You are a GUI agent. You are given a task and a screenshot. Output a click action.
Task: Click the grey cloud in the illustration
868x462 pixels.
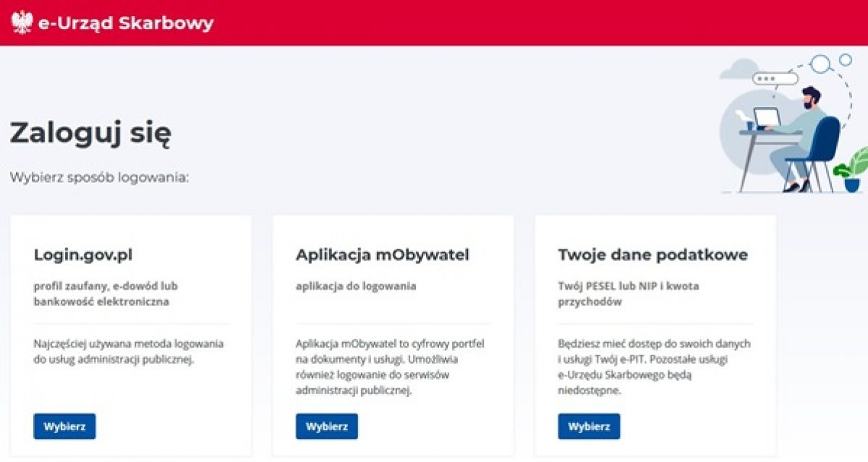(739, 70)
